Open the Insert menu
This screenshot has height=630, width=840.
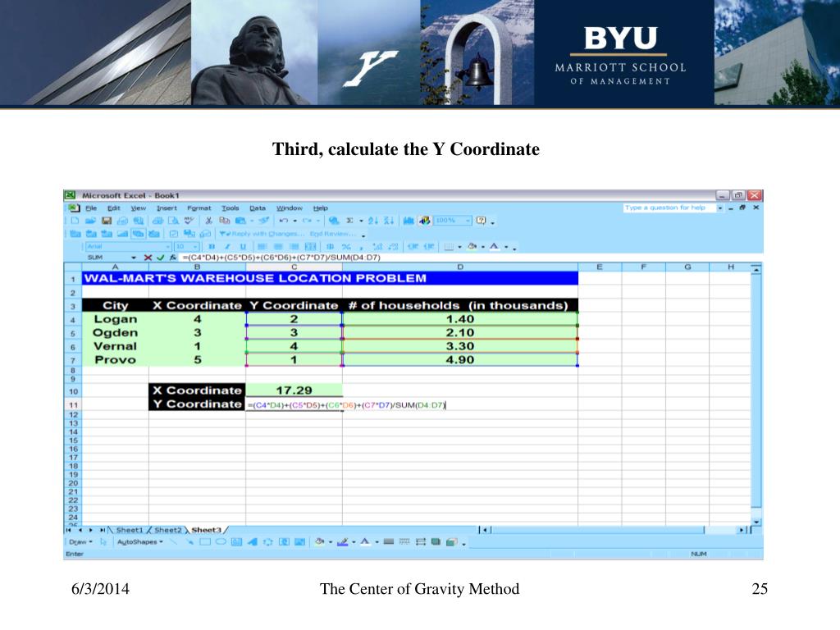pyautogui.click(x=167, y=208)
